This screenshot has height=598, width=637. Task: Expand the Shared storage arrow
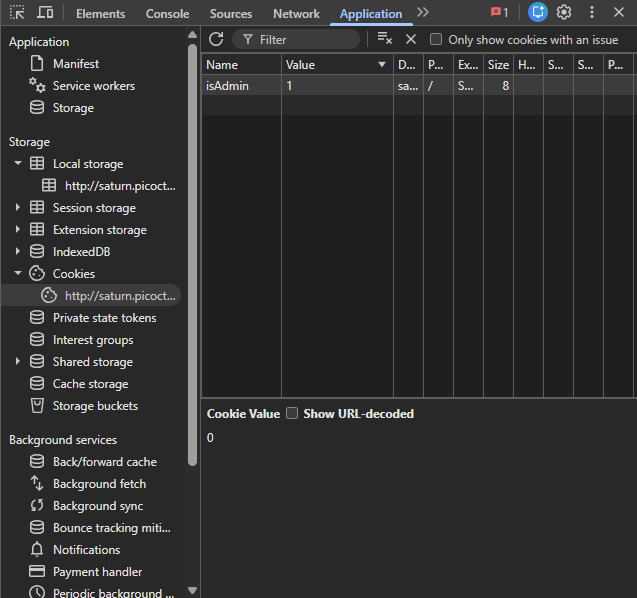click(17, 361)
